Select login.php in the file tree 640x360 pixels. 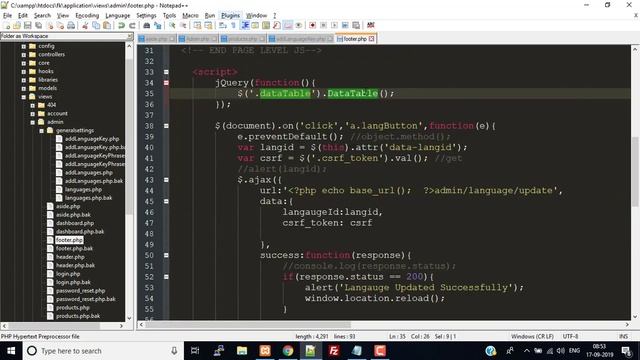pos(68,274)
